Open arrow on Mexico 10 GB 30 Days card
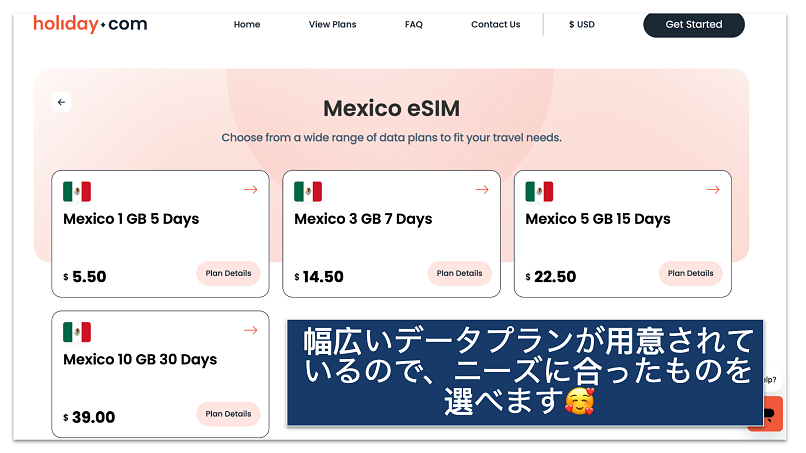The height and width of the screenshot is (453, 806). [x=250, y=330]
